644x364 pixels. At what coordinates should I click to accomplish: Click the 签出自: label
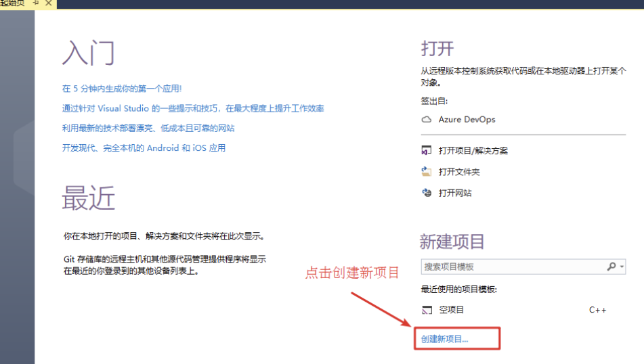[434, 101]
